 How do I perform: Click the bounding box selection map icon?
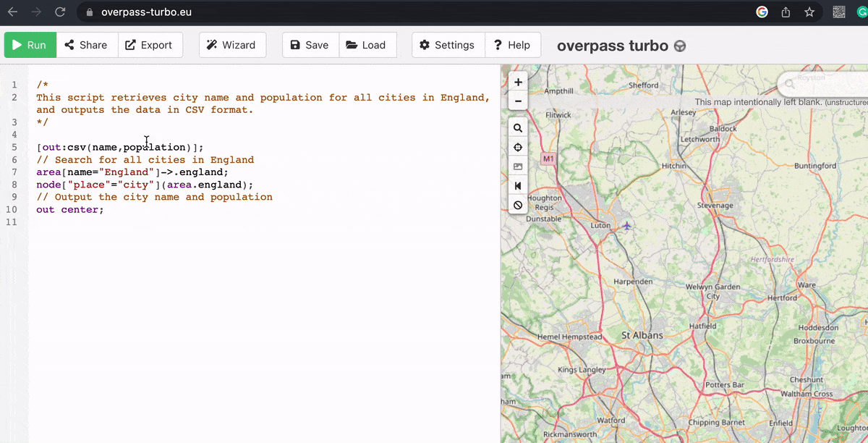point(518,166)
